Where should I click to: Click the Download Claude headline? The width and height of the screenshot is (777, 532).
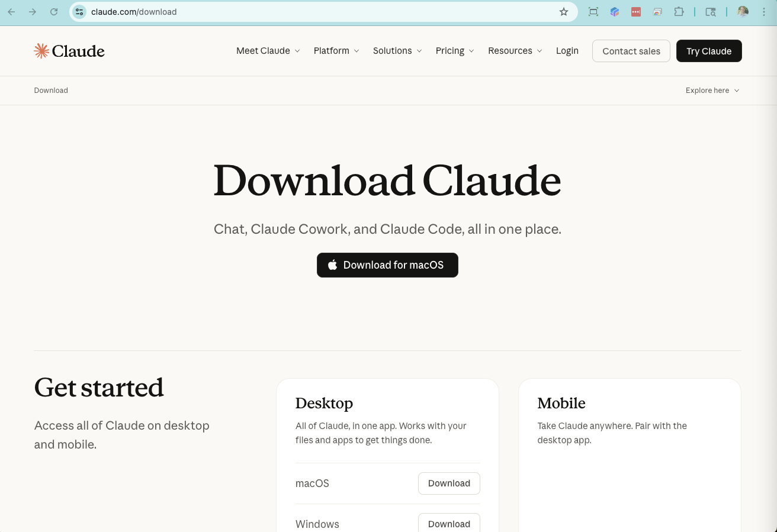point(387,180)
